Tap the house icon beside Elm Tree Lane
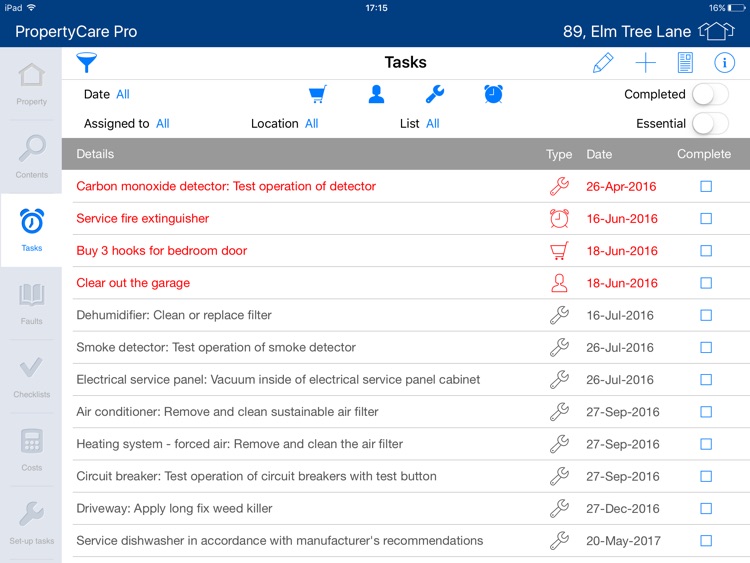The width and height of the screenshot is (750, 563). point(716,31)
